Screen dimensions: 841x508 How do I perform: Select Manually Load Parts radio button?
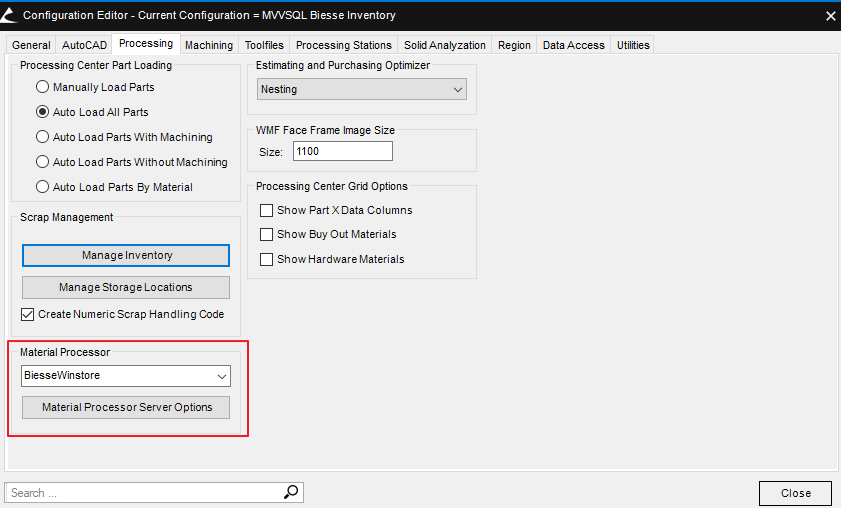tap(43, 87)
